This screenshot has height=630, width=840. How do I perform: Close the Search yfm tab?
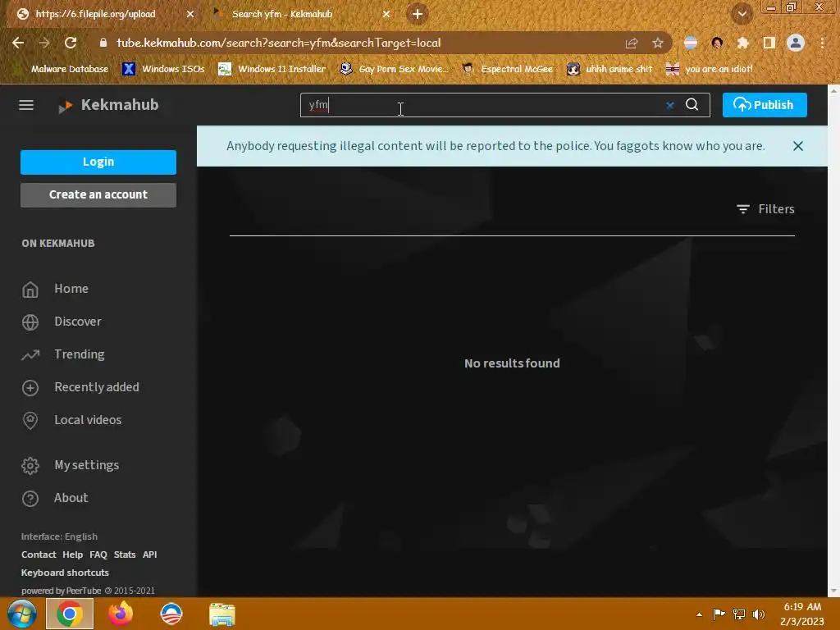(386, 14)
